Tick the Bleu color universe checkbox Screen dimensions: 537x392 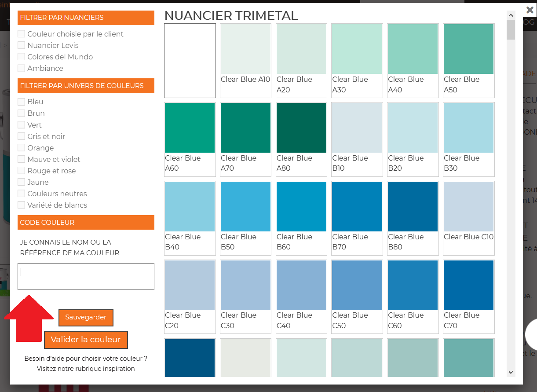21,102
